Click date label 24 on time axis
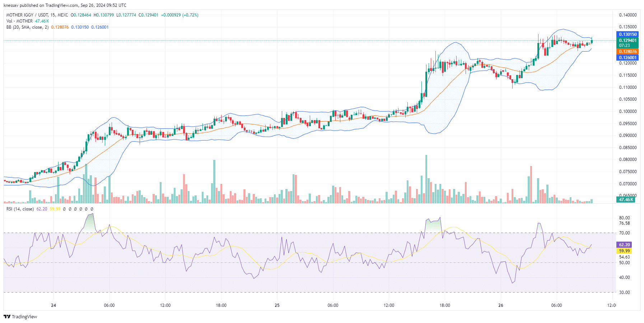This screenshot has height=323, width=644. tap(53, 305)
